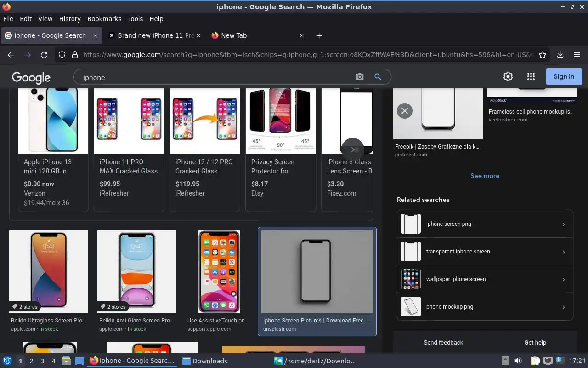Open iPhone 11 PRO MAX Cracked Glass listing
The image size is (588, 368).
coord(129,149)
